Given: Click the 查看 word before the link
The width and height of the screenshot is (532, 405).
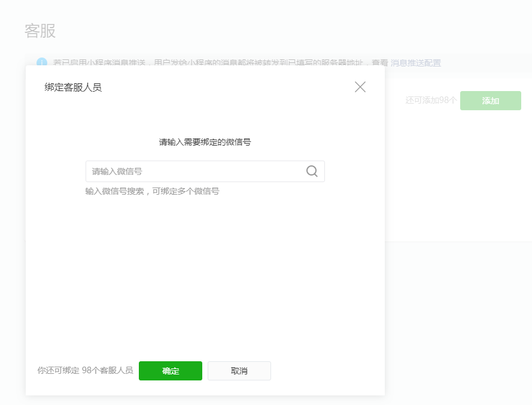Looking at the screenshot, I should [x=379, y=63].
